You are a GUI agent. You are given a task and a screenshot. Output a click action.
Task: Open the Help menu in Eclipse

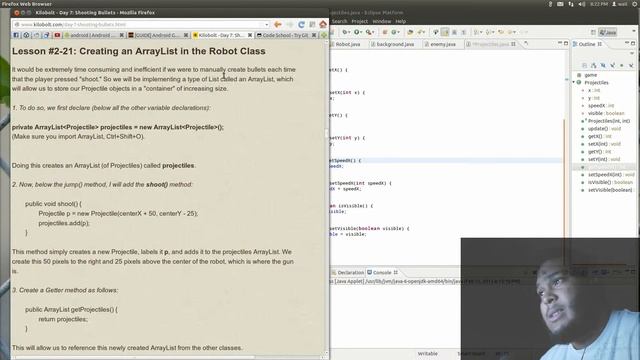[400, 21]
